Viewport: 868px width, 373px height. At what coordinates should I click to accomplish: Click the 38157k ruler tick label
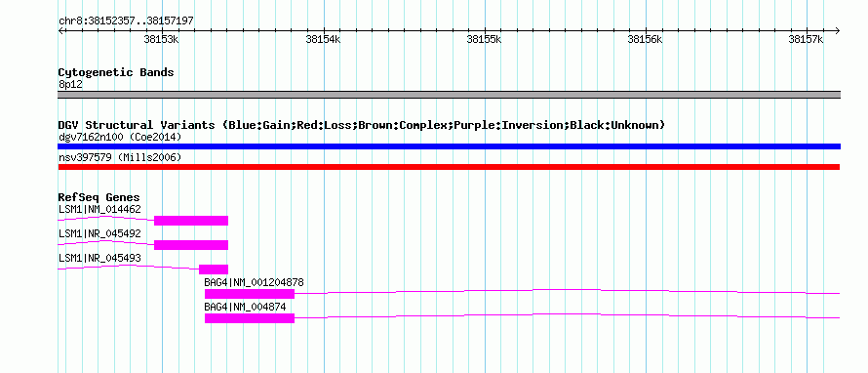(806, 39)
